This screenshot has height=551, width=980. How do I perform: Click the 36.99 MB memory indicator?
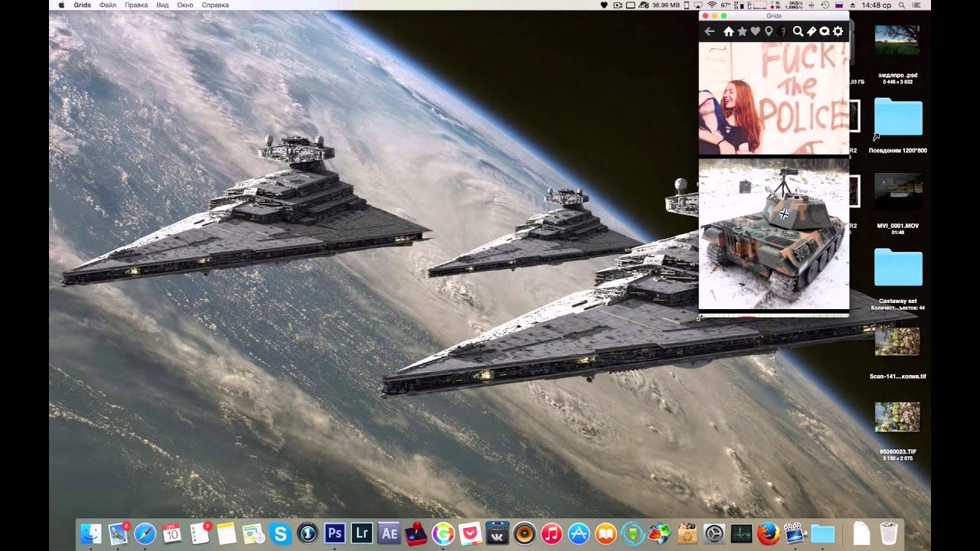click(665, 5)
